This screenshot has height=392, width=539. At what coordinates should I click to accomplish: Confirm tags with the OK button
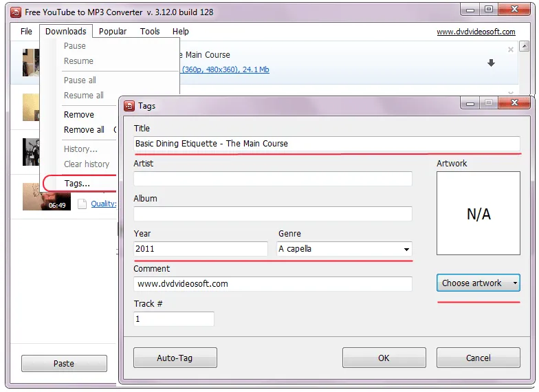[384, 358]
